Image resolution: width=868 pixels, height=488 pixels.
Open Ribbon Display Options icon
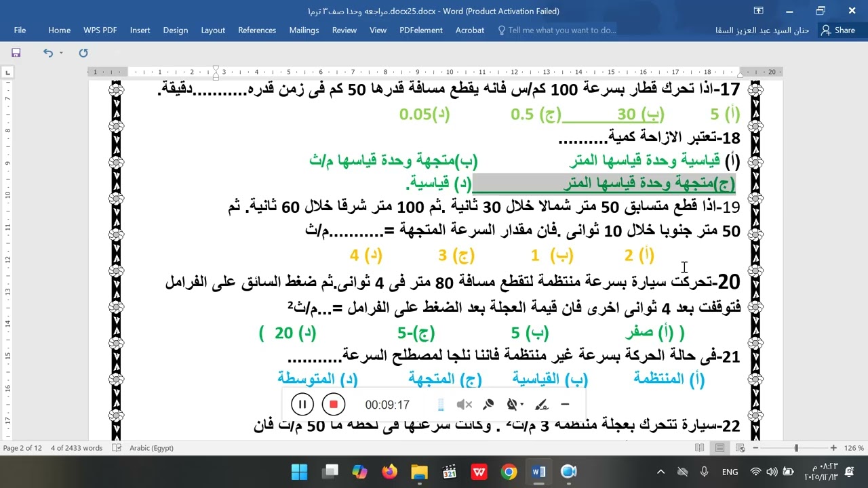[758, 11]
